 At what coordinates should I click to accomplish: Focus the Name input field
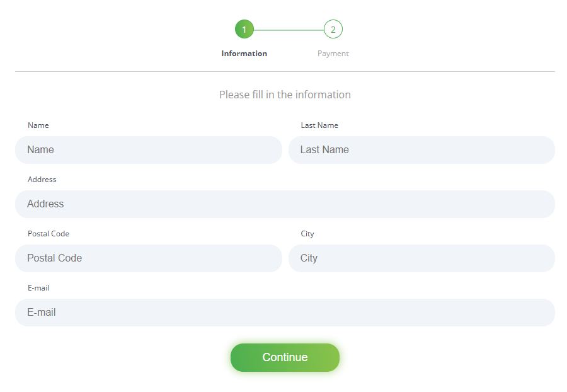[149, 150]
